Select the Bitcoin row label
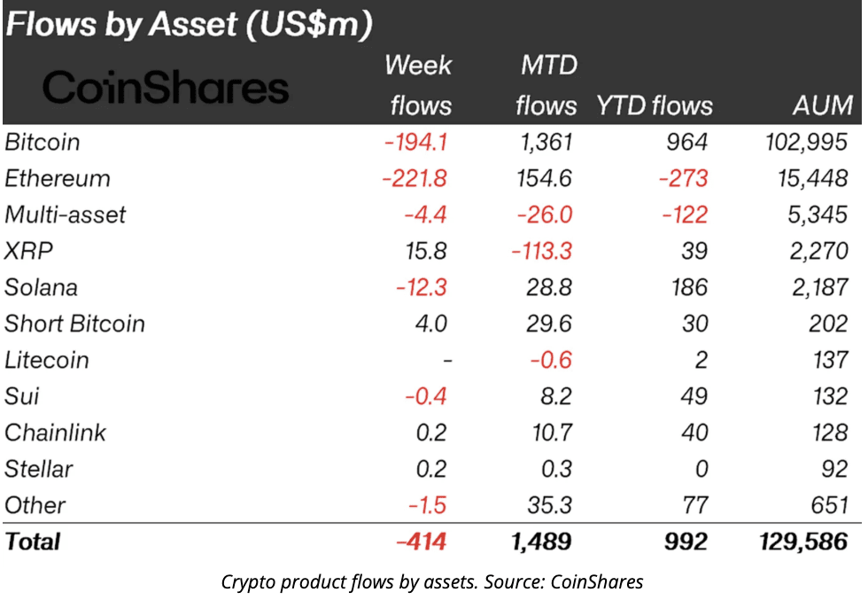The image size is (868, 608). click(x=43, y=142)
